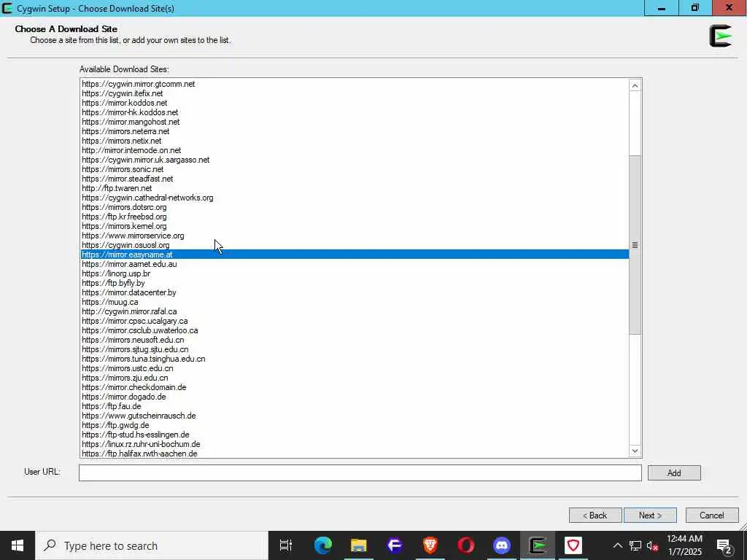Open File Explorer from taskbar

click(x=359, y=545)
